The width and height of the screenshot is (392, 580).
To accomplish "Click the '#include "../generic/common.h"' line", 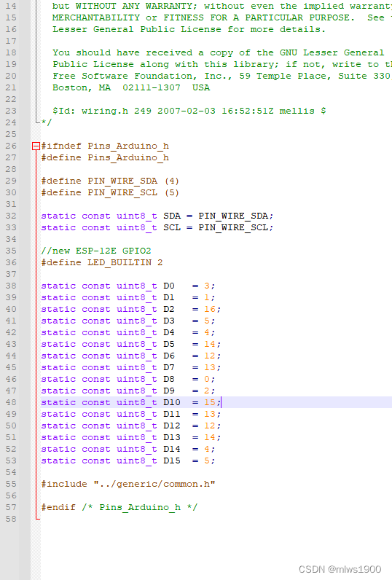I will tap(128, 484).
